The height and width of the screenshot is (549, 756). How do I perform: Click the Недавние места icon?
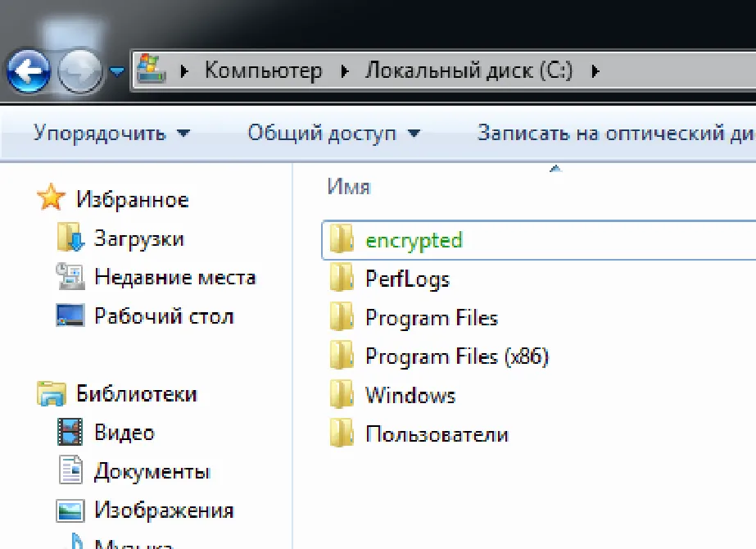70,275
